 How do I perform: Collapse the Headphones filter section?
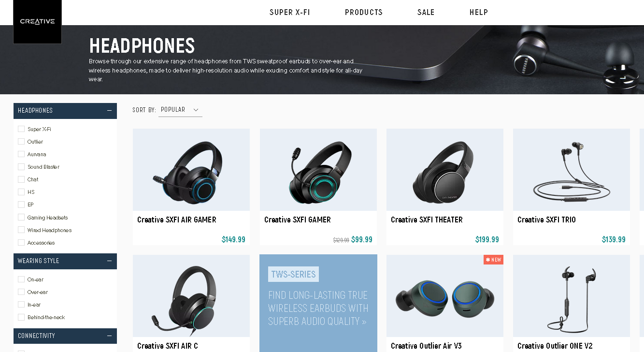(110, 110)
